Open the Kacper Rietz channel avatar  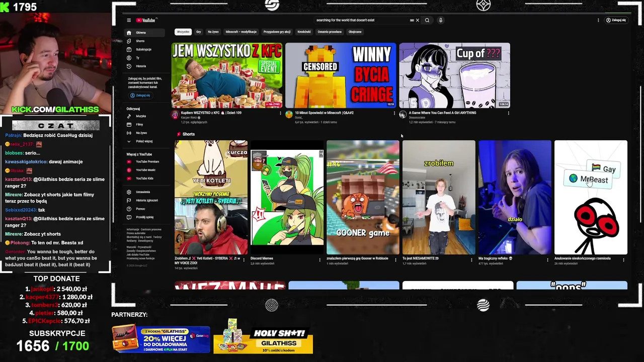click(175, 115)
